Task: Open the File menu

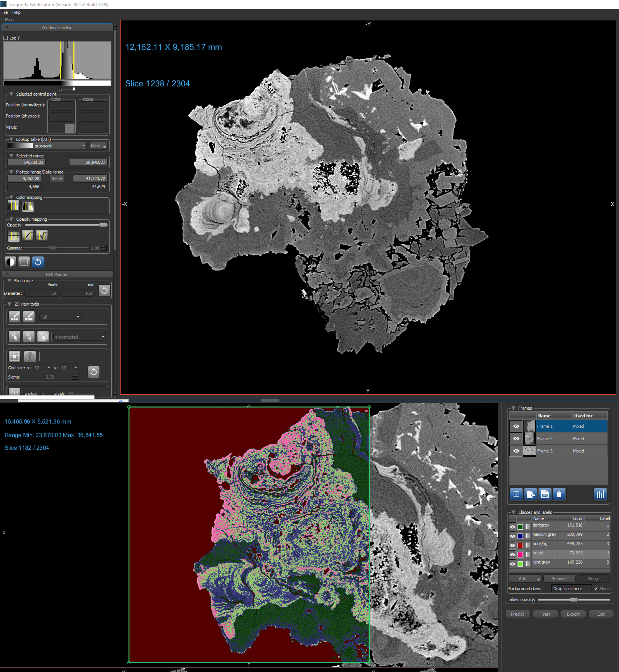Action: 5,12
